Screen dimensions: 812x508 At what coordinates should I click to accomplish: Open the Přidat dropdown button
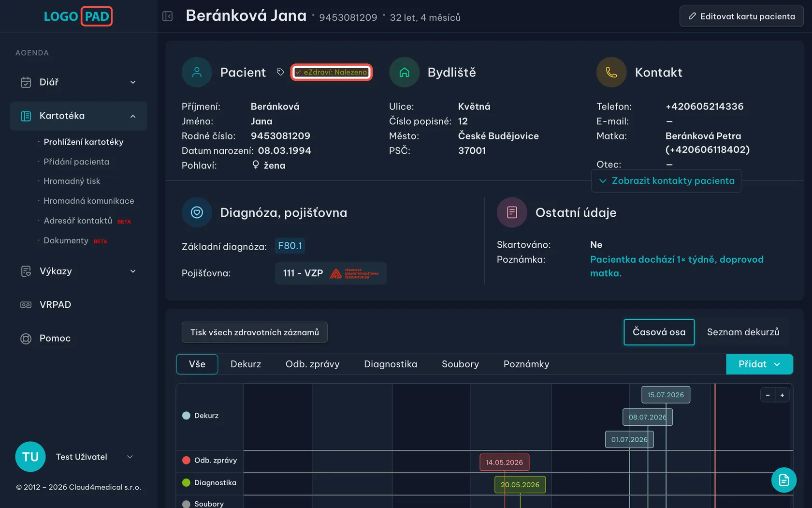759,364
